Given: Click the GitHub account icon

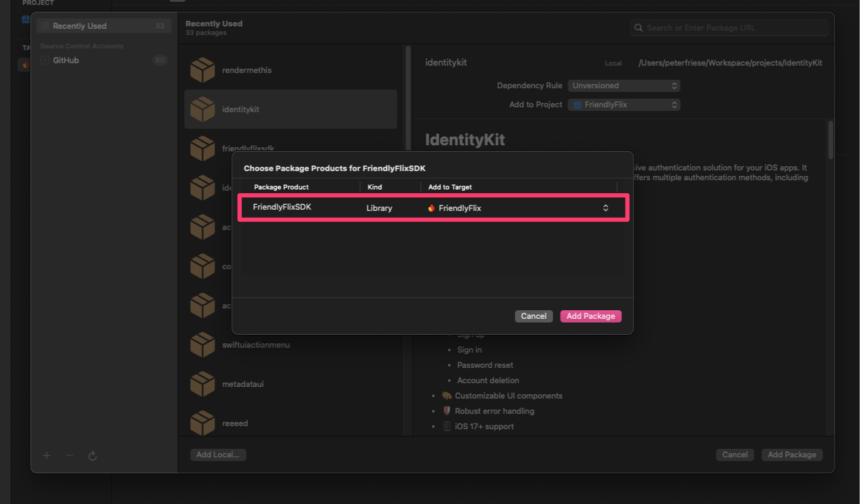Looking at the screenshot, I should pos(45,60).
